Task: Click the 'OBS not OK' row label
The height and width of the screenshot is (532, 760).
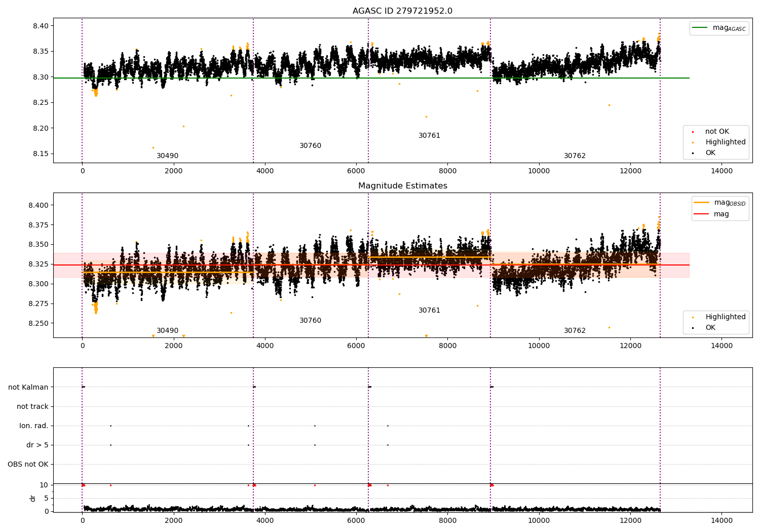Action: (28, 465)
